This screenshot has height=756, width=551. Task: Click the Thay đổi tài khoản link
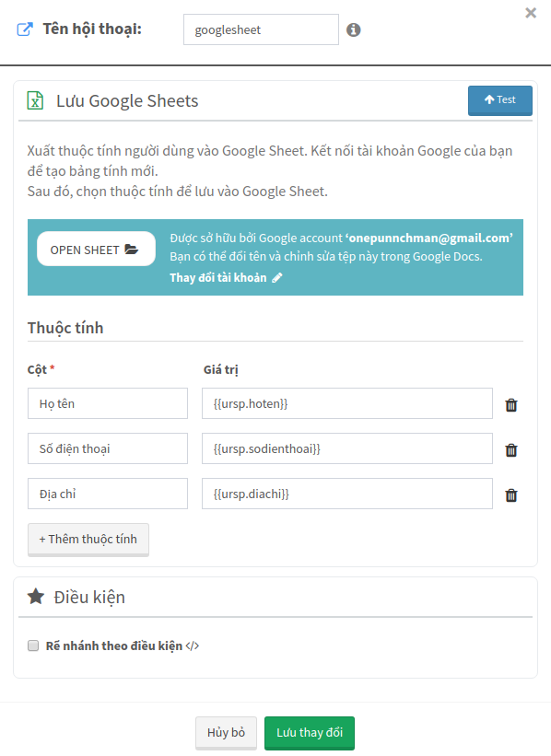tap(226, 278)
